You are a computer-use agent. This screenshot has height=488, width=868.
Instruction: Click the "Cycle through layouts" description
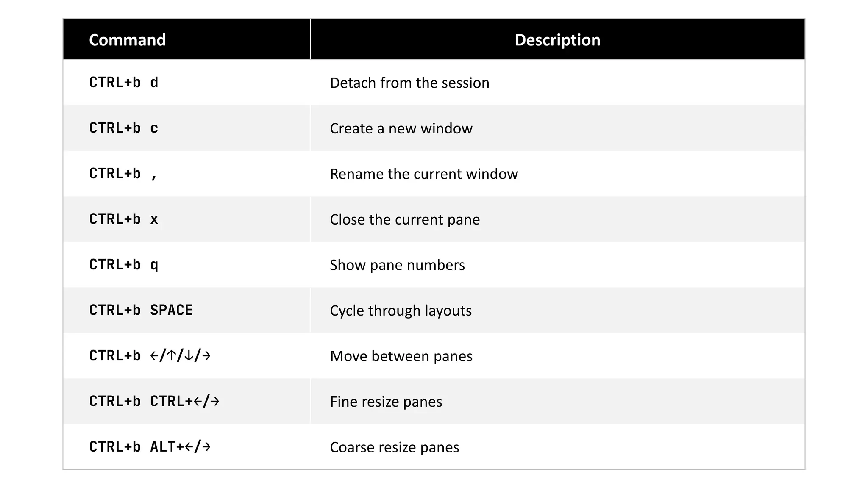(x=401, y=311)
